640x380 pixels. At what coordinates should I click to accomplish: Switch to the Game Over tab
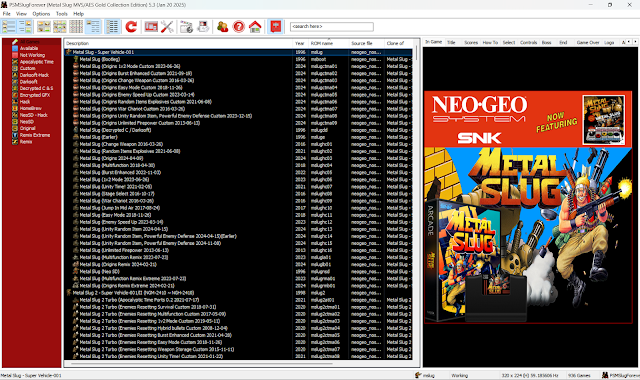pyautogui.click(x=588, y=42)
